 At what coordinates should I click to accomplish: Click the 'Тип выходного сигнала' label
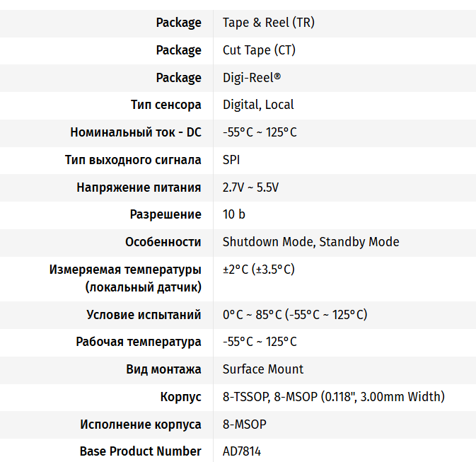coord(133,160)
